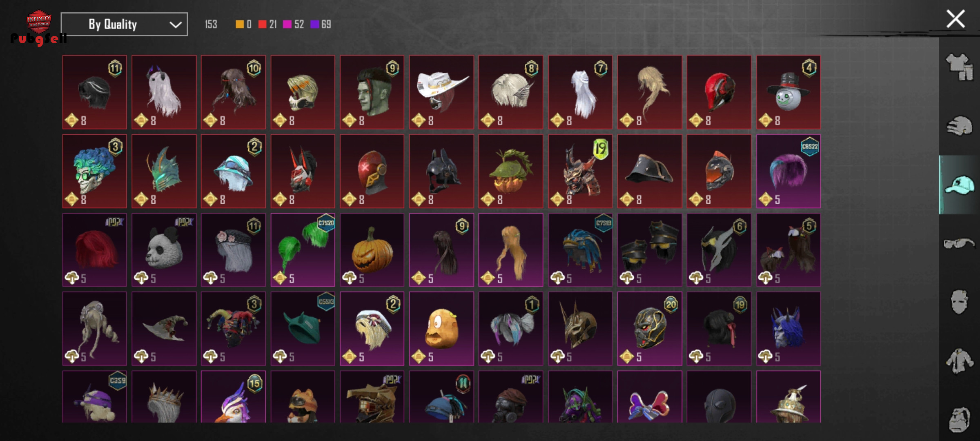This screenshot has width=980, height=441.
Task: Open the glasses category sidebar icon
Action: (x=959, y=243)
